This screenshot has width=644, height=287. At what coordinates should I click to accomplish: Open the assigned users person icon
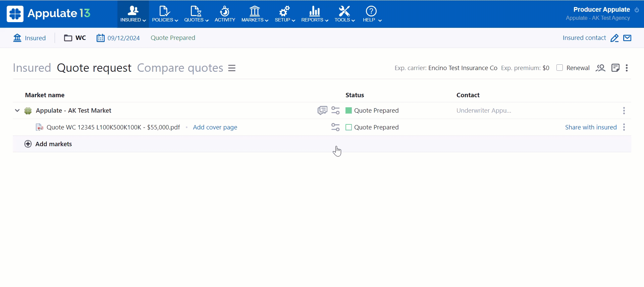click(x=600, y=68)
